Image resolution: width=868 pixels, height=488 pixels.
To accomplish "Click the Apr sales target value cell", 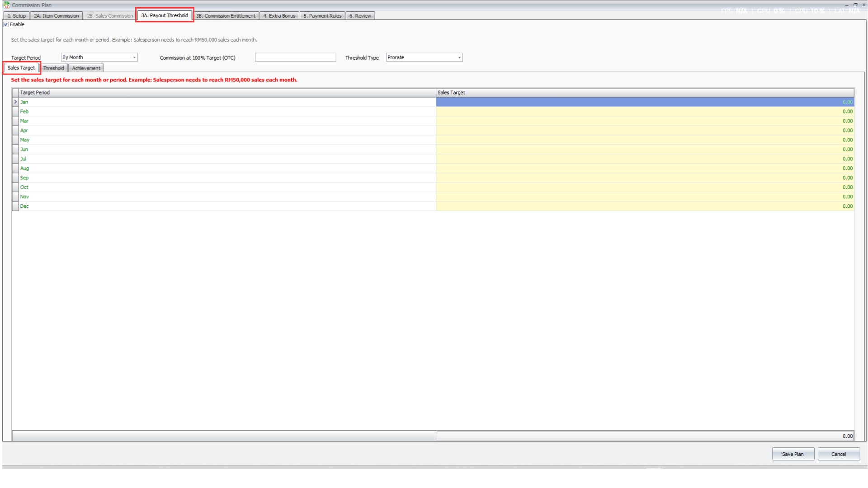I will [x=645, y=131].
